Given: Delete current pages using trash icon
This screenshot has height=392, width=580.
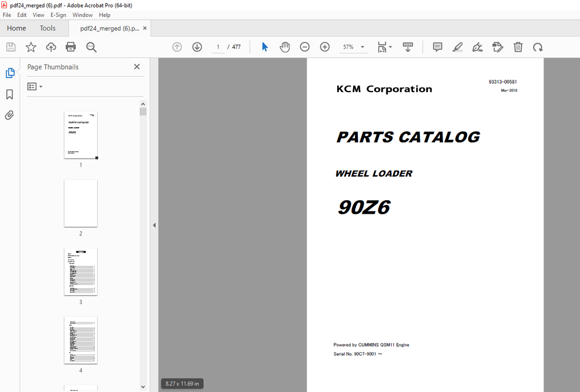Looking at the screenshot, I should [518, 47].
